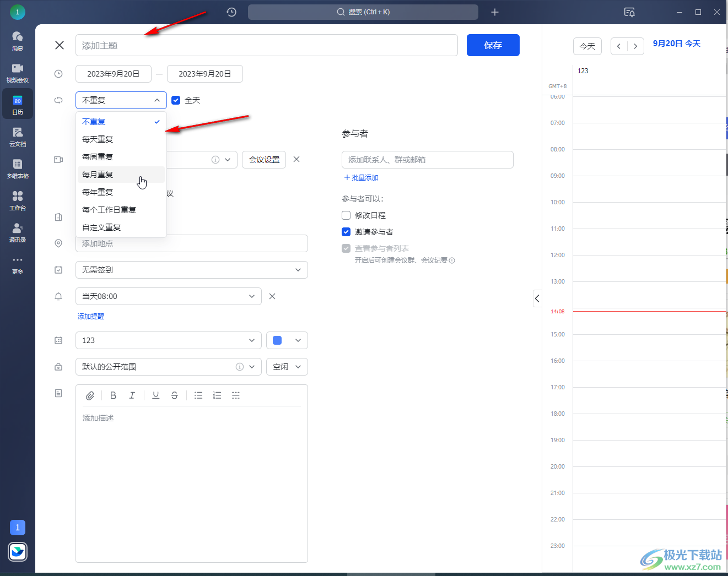Open Calendar (日历) sidebar icon
This screenshot has height=576, width=728.
pos(18,105)
